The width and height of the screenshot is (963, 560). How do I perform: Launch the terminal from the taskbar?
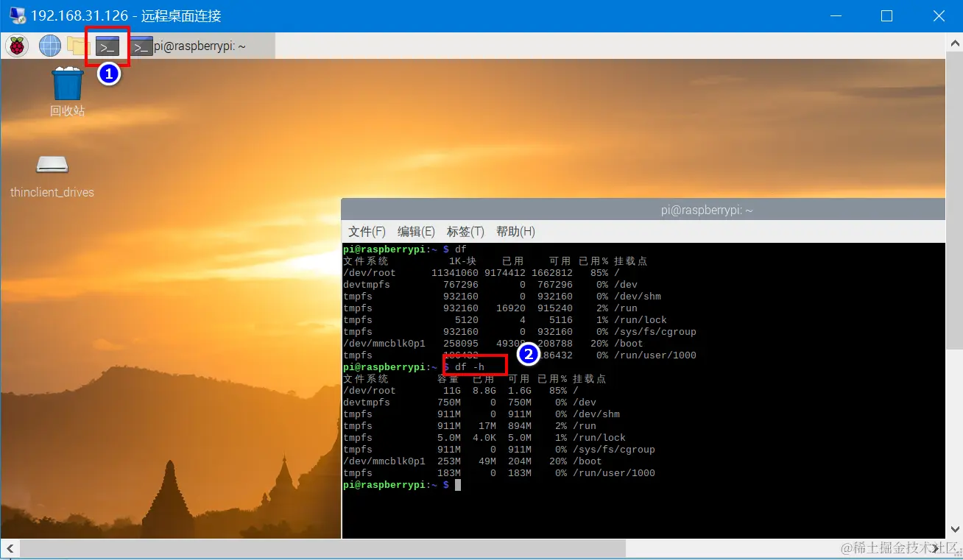[107, 47]
